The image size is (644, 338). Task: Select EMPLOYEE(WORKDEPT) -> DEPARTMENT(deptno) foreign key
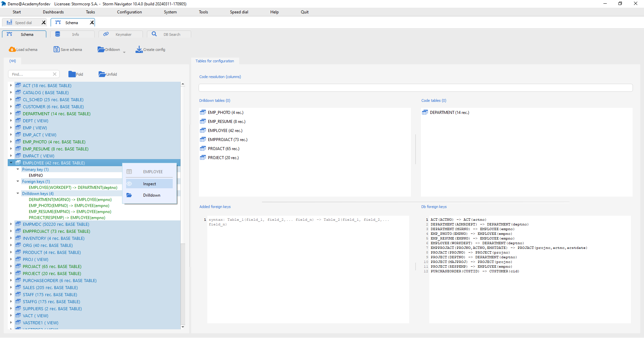pos(73,188)
